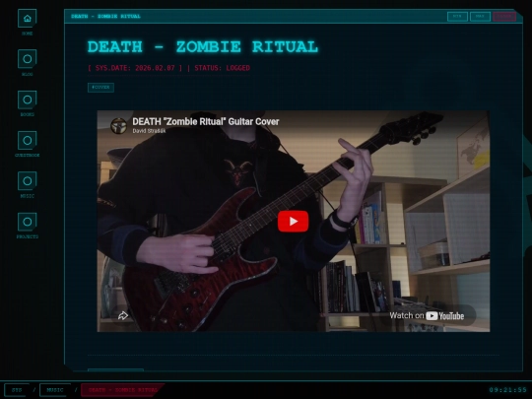This screenshot has width=532, height=399.
Task: Click the SYS.DATE 2026.02.07 status line
Action: (168, 68)
